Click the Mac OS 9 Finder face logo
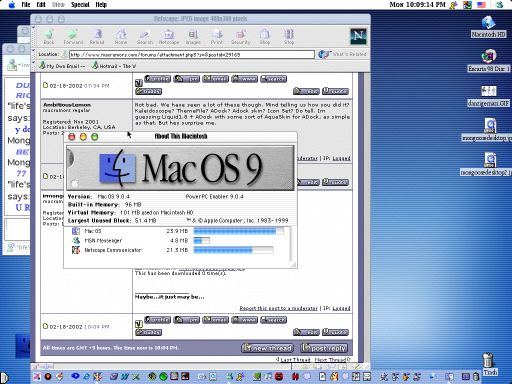This screenshot has width=512, height=384. click(118, 167)
